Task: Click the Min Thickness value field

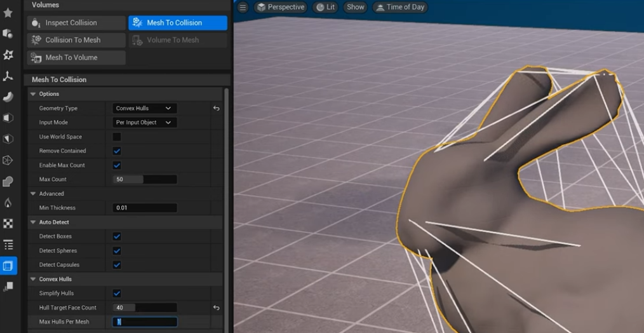Action: 145,208
